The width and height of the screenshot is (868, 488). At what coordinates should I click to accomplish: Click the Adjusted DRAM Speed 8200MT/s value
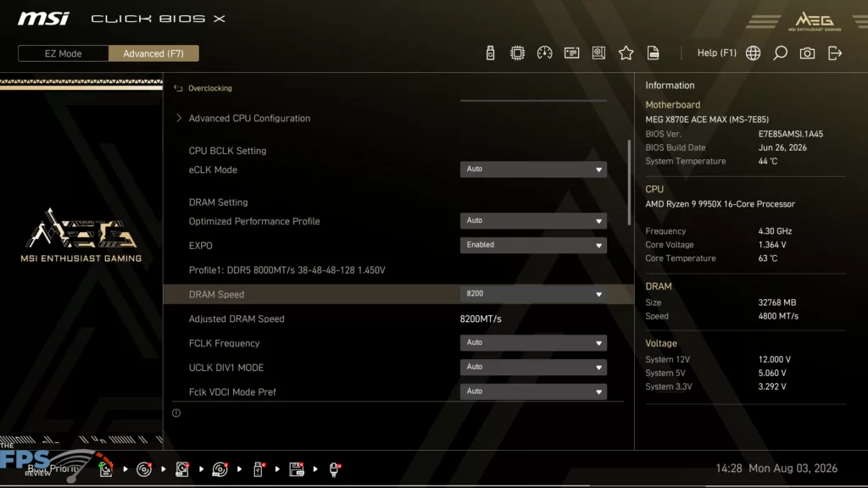click(x=481, y=319)
